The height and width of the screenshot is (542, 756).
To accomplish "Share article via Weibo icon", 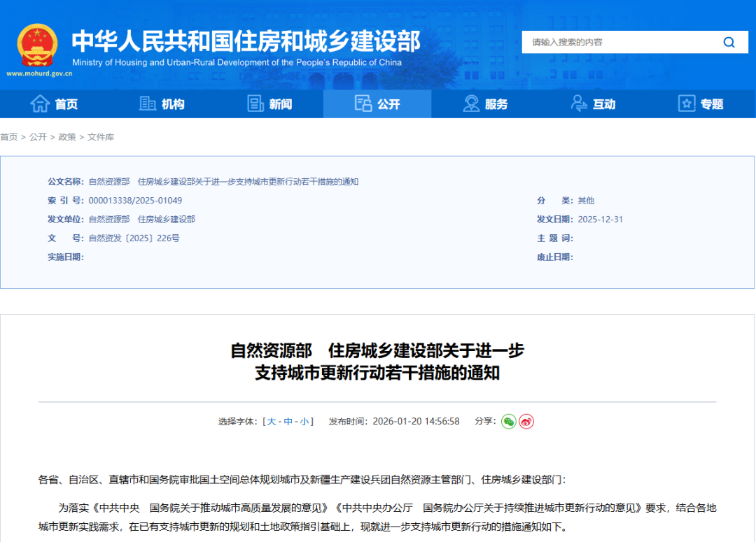I will (x=526, y=421).
